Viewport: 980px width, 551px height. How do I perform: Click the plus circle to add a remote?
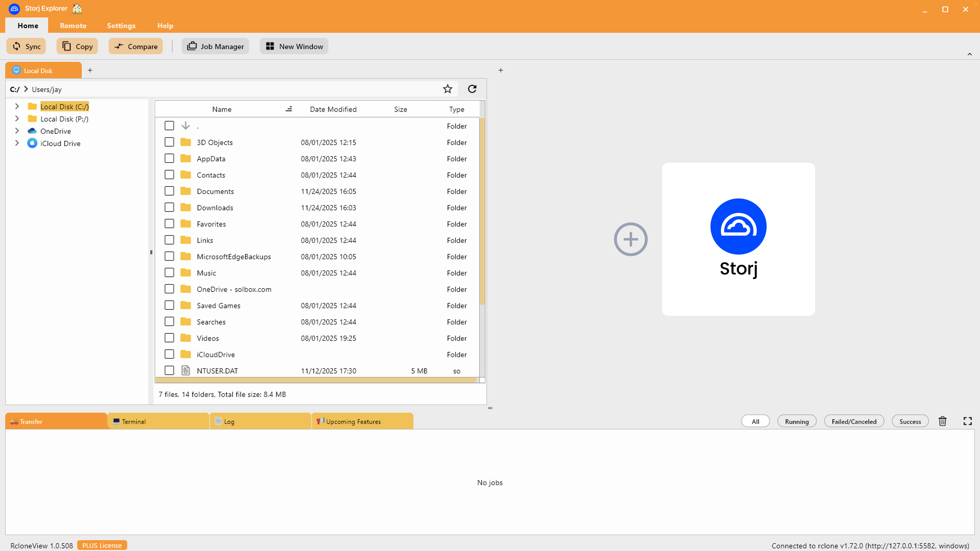[630, 239]
